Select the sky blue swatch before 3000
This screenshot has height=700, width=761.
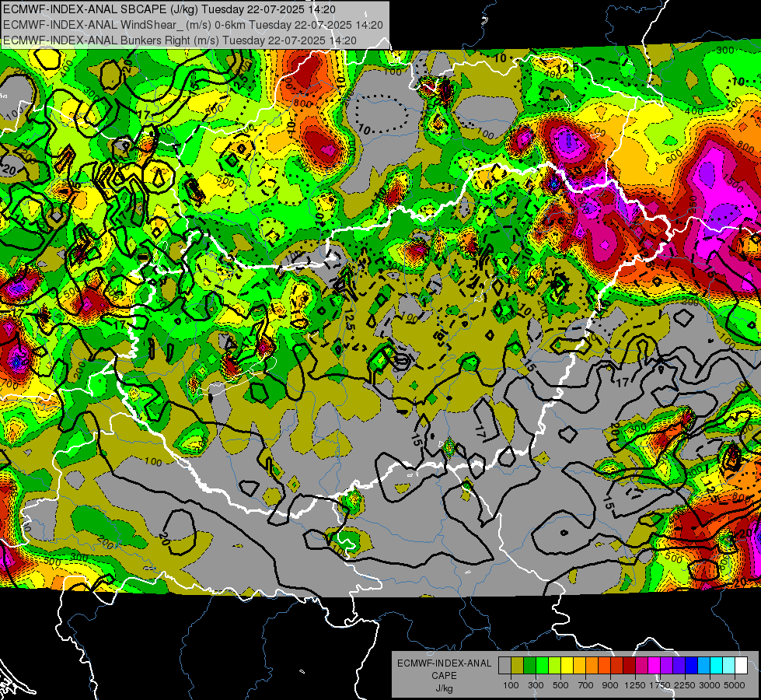coord(703,666)
